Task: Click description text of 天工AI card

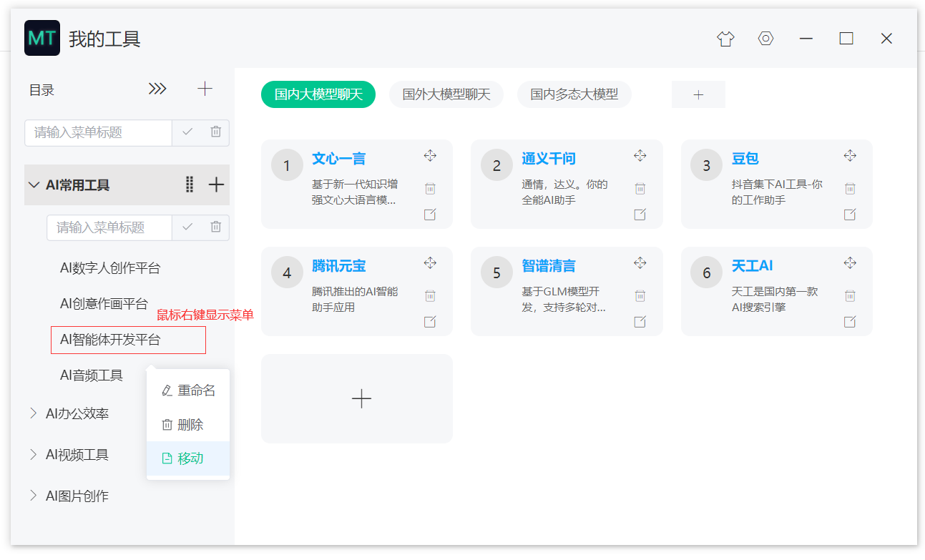Action: click(775, 300)
